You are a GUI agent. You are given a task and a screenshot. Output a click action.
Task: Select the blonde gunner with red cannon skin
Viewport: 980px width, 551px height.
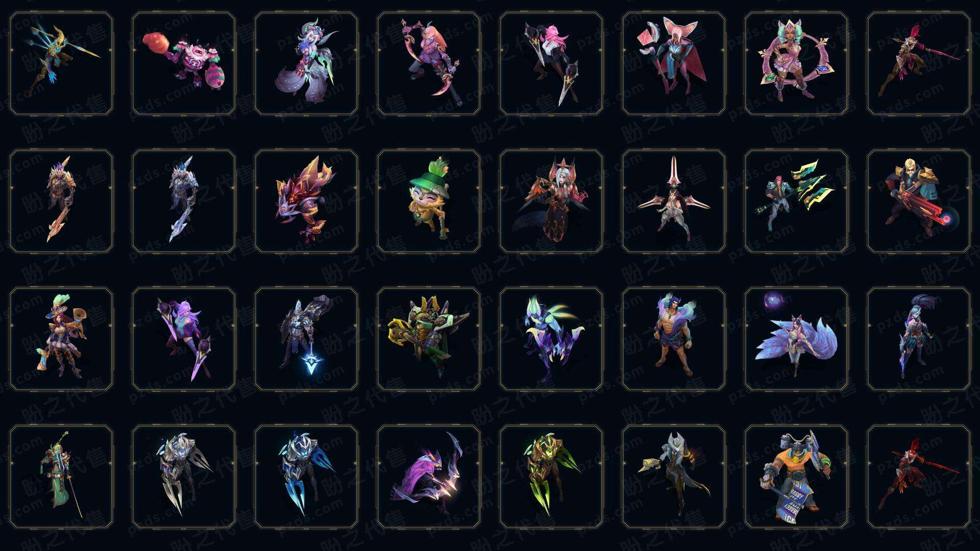pos(919,202)
